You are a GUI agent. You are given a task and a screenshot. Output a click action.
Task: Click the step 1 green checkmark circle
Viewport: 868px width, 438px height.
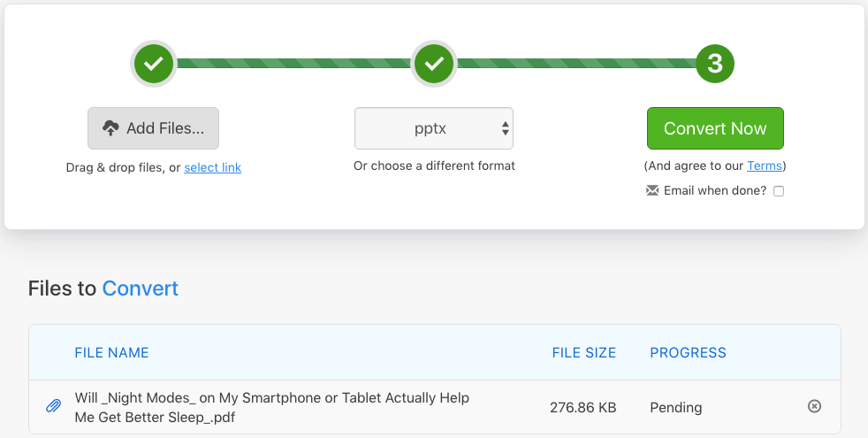pos(154,64)
